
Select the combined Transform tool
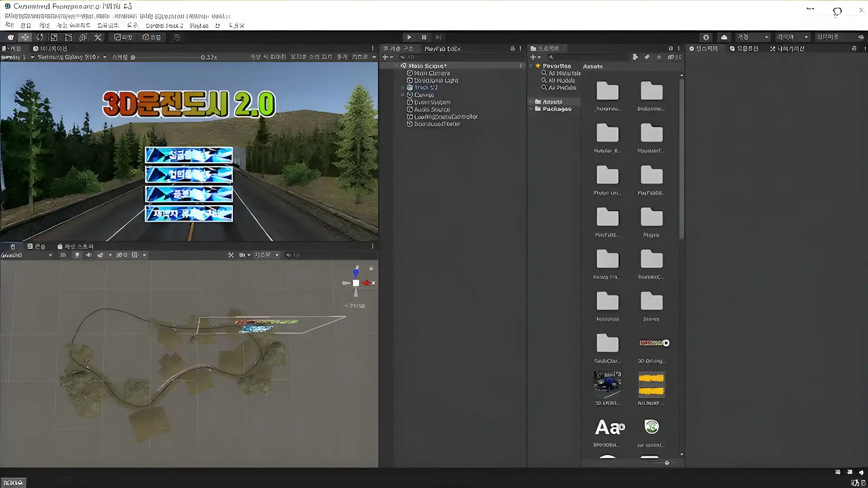83,37
